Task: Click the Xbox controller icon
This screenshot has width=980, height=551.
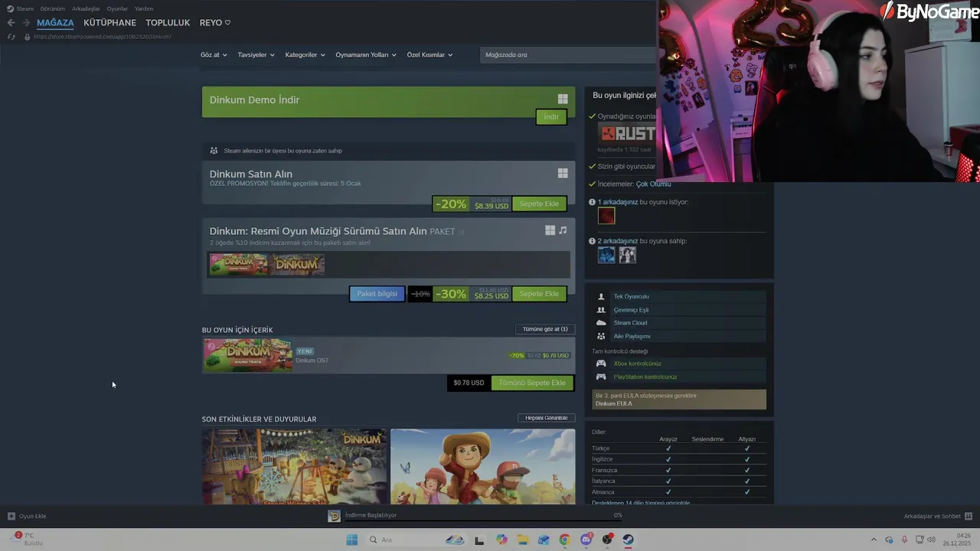Action: pos(601,364)
